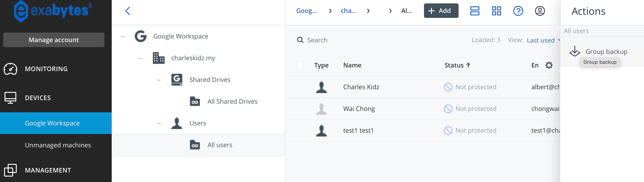The height and width of the screenshot is (182, 644).
Task: Select All users in tree
Action: click(220, 145)
